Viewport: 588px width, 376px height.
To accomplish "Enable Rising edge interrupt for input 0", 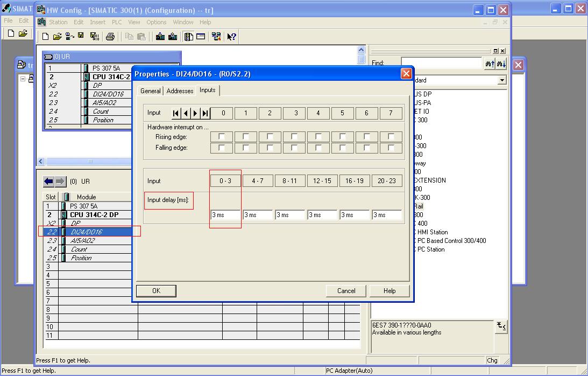I will pos(222,137).
